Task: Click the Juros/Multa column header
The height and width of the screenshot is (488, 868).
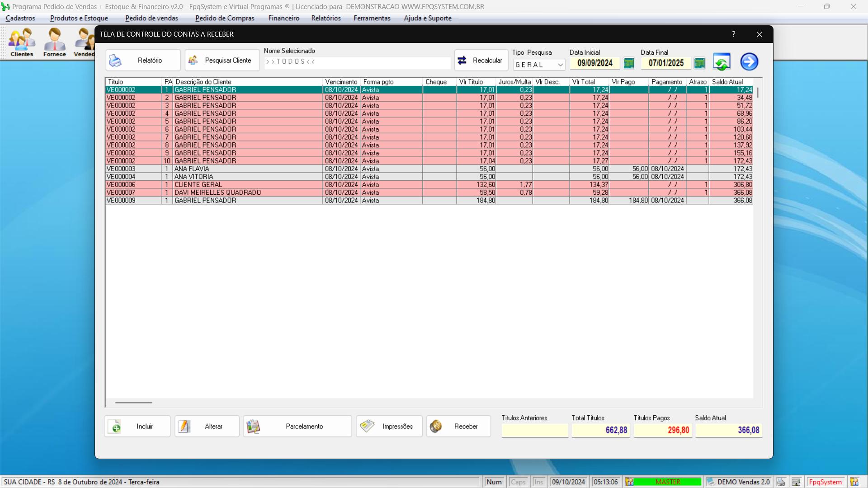Action: pyautogui.click(x=514, y=82)
